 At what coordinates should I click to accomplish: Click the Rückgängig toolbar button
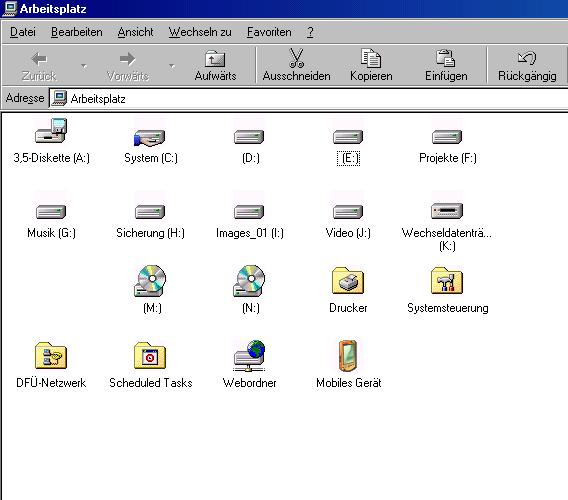pos(527,66)
